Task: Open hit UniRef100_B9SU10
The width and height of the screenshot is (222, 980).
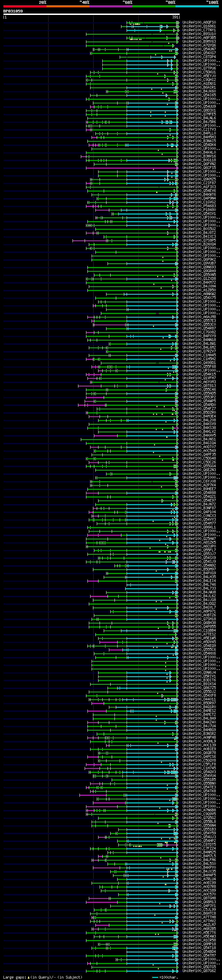Action: [x=199, y=34]
